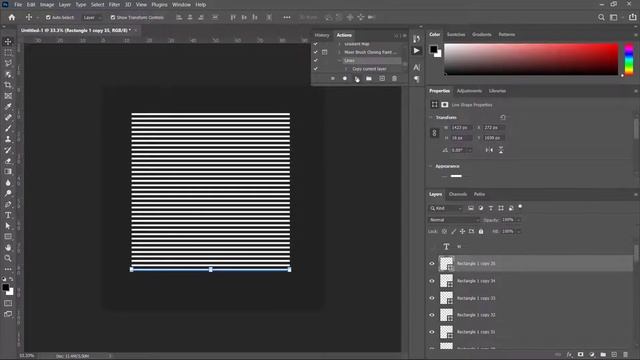Click the width W input field
The width and height of the screenshot is (640, 360).
[x=461, y=128]
